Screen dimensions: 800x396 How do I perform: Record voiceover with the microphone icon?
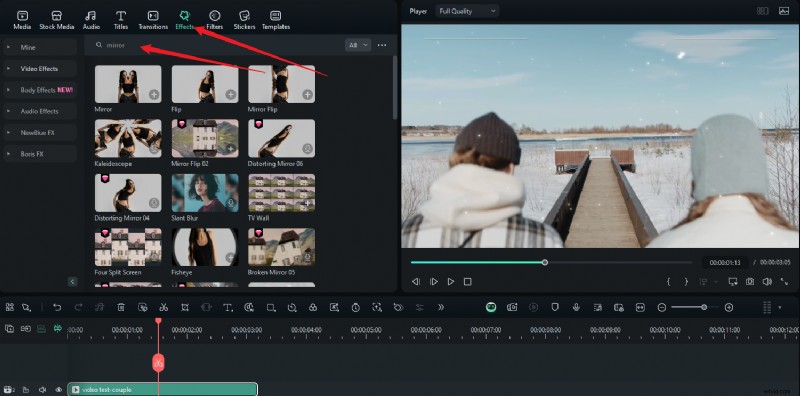576,307
